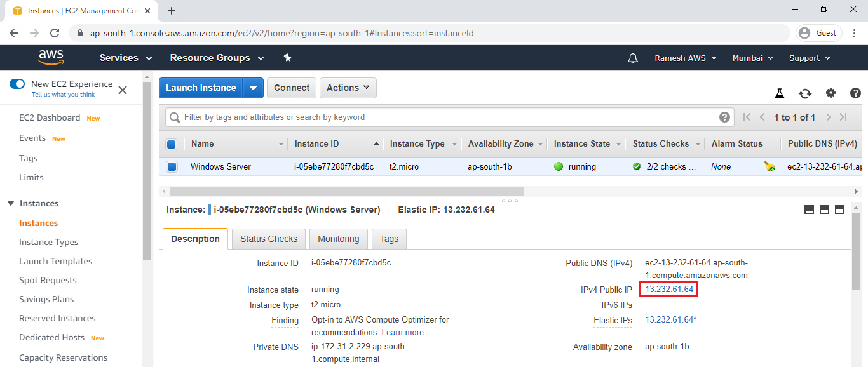Open EC2 Dashboard in sidebar
This screenshot has height=367, width=868.
(x=50, y=118)
